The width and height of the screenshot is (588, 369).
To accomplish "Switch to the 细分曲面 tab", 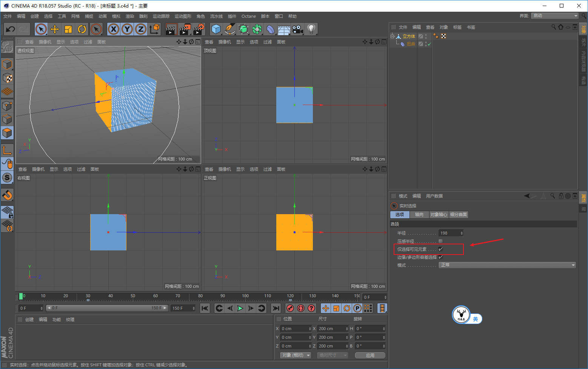I will click(x=459, y=215).
